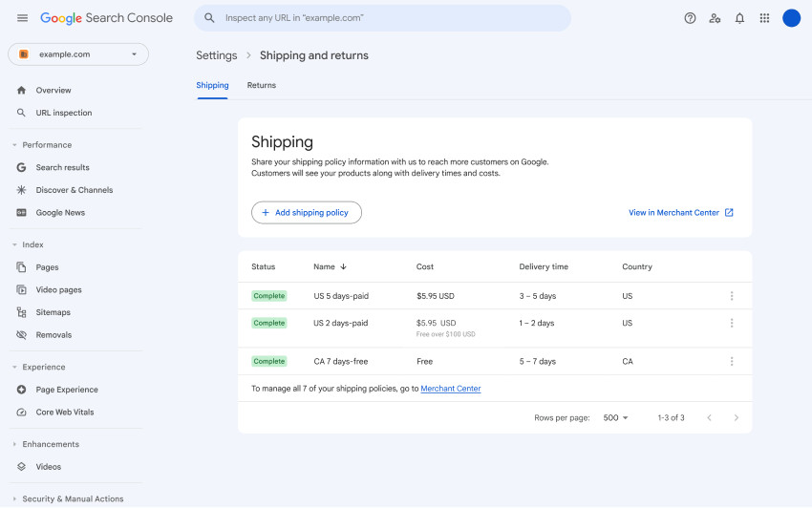This screenshot has height=508, width=812.
Task: Switch to the Returns tab
Action: 261,86
